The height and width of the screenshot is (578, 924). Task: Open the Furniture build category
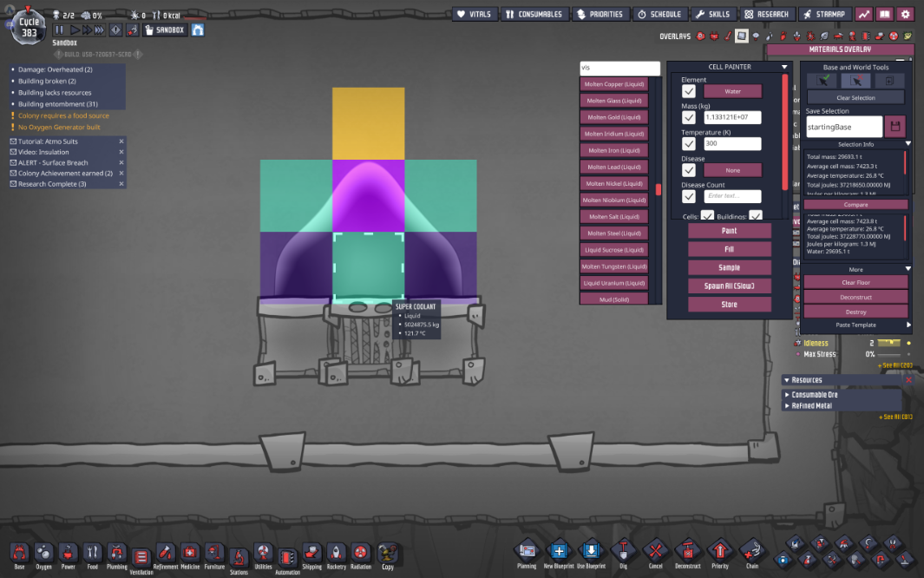(214, 555)
